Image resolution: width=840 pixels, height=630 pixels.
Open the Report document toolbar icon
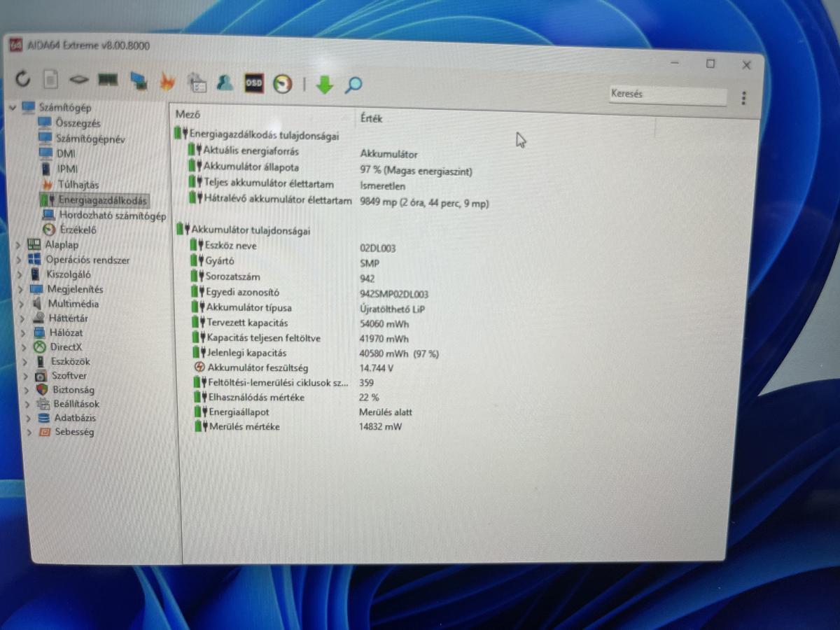[x=50, y=80]
